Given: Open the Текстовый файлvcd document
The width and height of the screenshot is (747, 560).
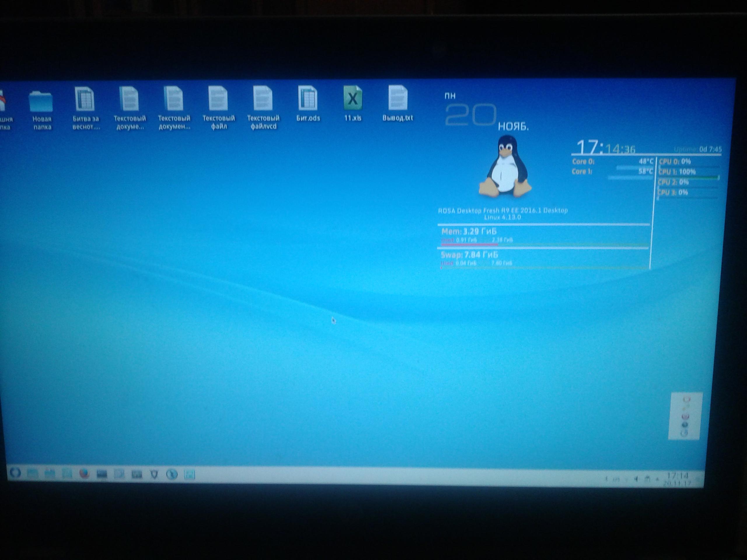Looking at the screenshot, I should [x=263, y=99].
